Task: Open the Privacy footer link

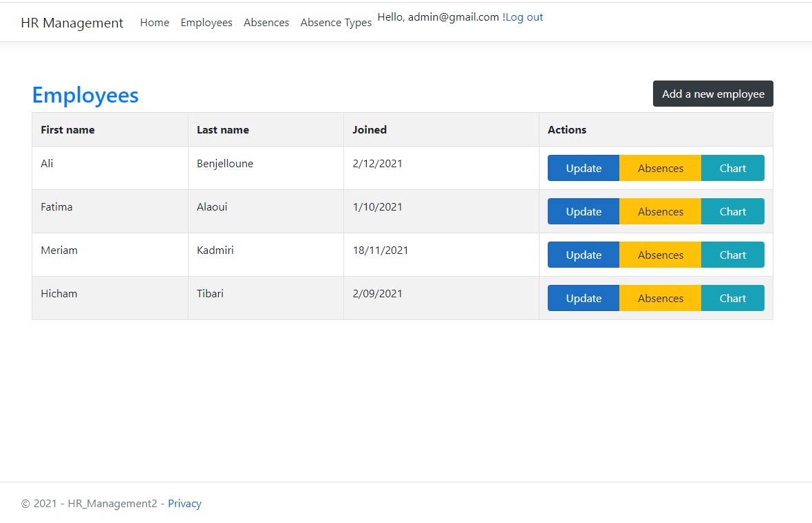Action: 184,503
